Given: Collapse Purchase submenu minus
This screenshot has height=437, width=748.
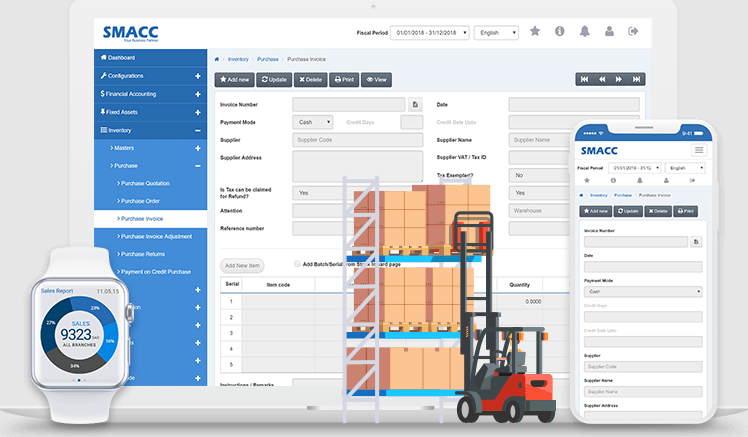Looking at the screenshot, I should click(x=197, y=166).
